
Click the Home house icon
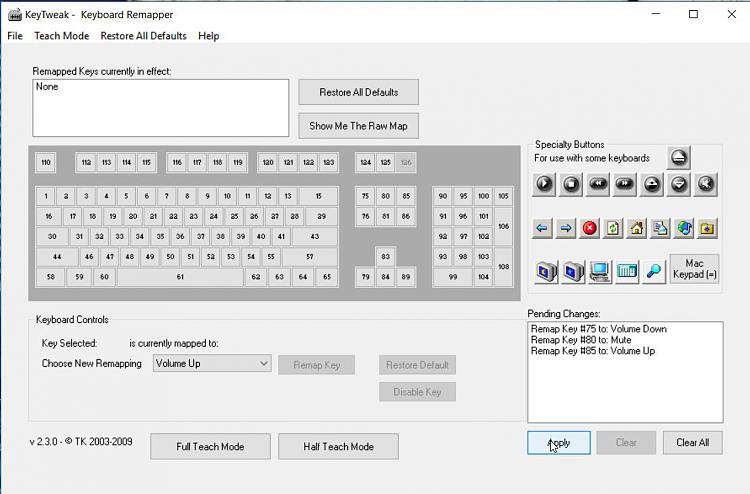[637, 228]
